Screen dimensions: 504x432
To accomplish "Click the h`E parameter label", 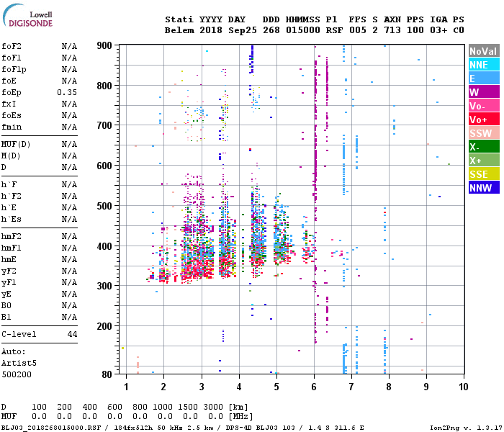I will [9, 207].
